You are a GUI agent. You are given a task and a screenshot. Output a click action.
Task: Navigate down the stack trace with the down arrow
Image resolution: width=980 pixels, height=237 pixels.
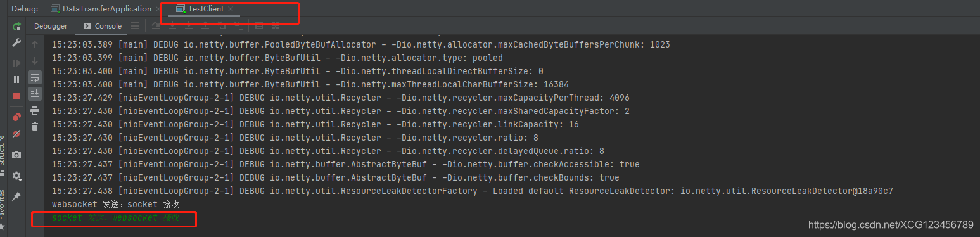(35, 61)
